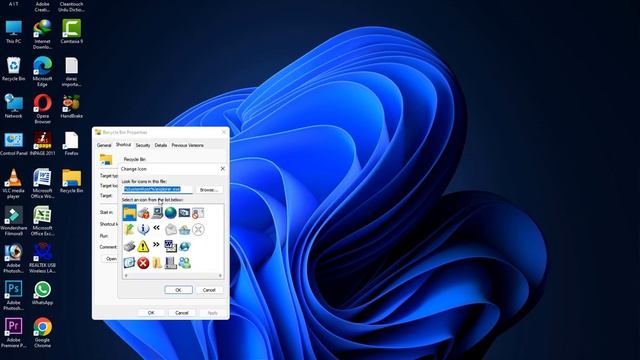Choose the window with refresh arrow icon
This screenshot has height=360, width=640.
(x=129, y=263)
